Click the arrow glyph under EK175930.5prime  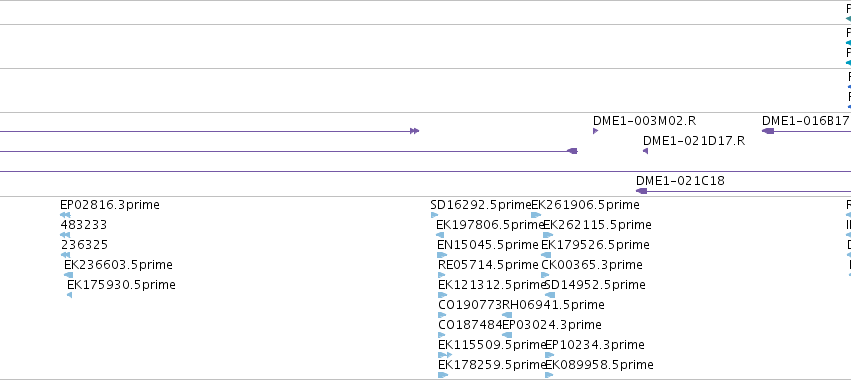[69, 295]
